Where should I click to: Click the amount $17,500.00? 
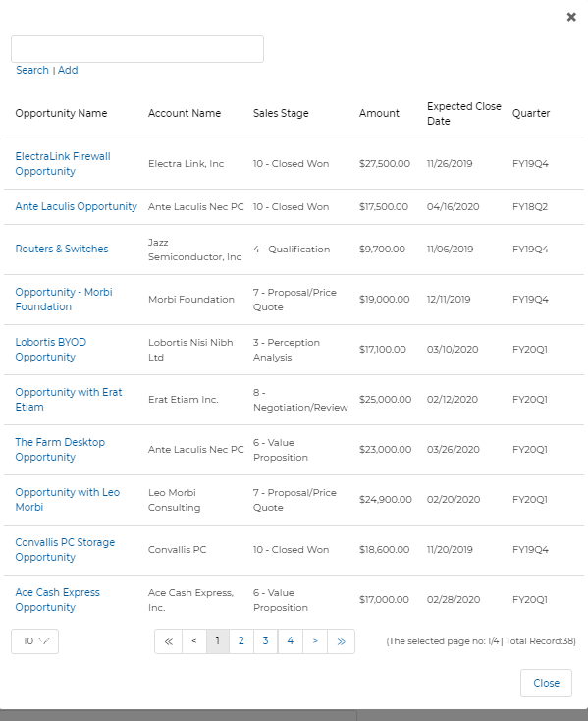click(384, 207)
